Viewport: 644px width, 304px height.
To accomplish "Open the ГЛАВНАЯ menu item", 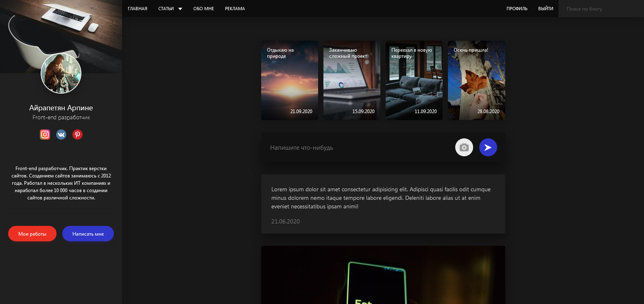I will [x=138, y=9].
